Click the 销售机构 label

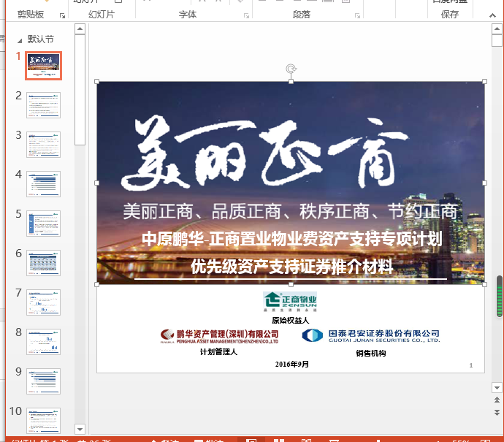pos(371,354)
